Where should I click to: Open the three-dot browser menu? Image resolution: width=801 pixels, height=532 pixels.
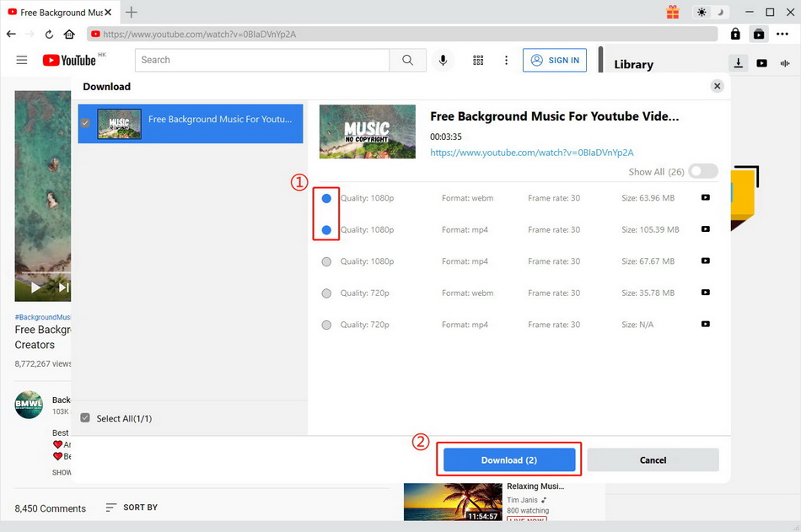[782, 34]
